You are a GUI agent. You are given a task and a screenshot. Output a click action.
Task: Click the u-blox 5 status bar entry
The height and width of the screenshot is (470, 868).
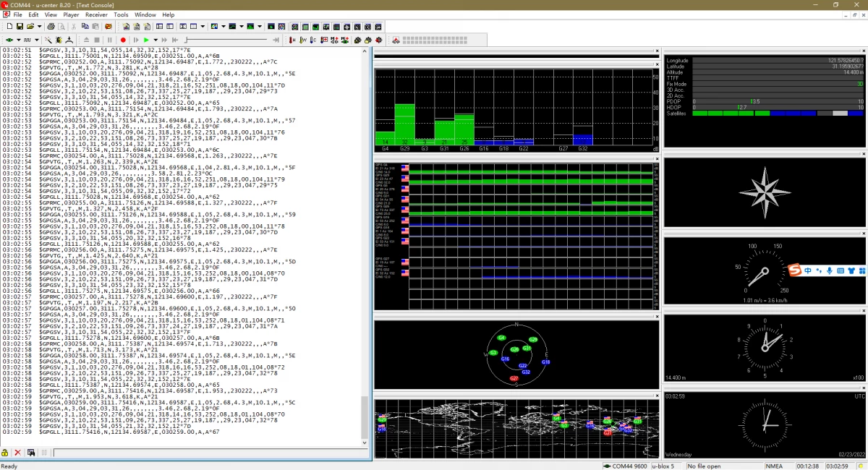666,466
